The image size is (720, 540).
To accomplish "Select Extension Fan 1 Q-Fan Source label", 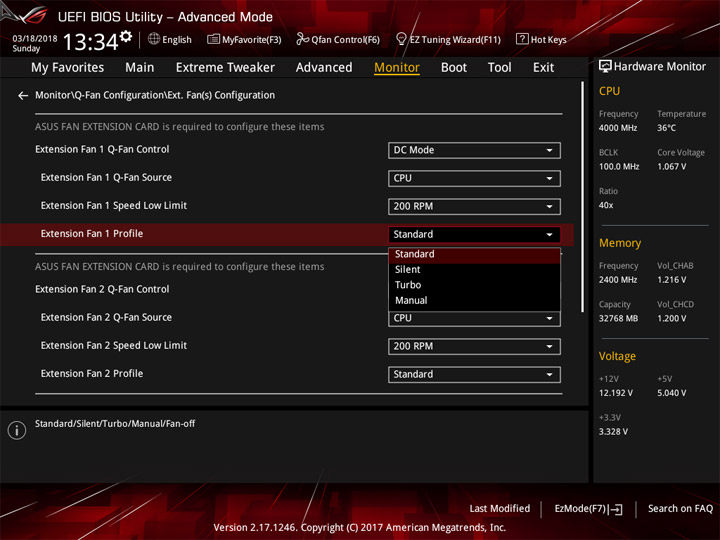I will point(106,177).
